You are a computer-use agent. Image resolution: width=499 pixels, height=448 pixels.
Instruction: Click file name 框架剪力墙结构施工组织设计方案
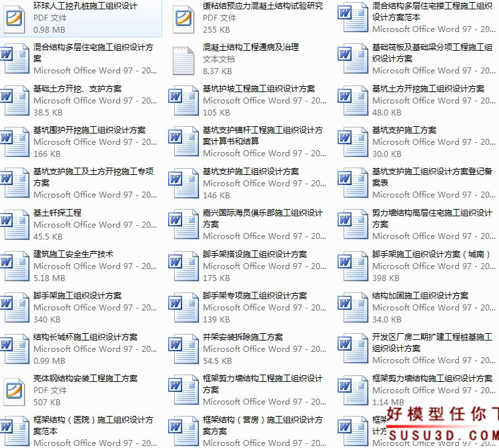[432, 379]
